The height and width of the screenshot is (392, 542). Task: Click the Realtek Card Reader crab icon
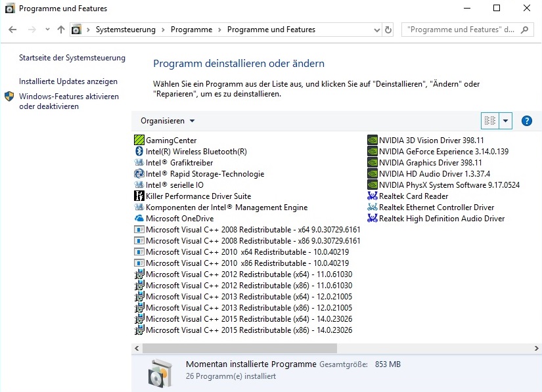click(x=373, y=196)
